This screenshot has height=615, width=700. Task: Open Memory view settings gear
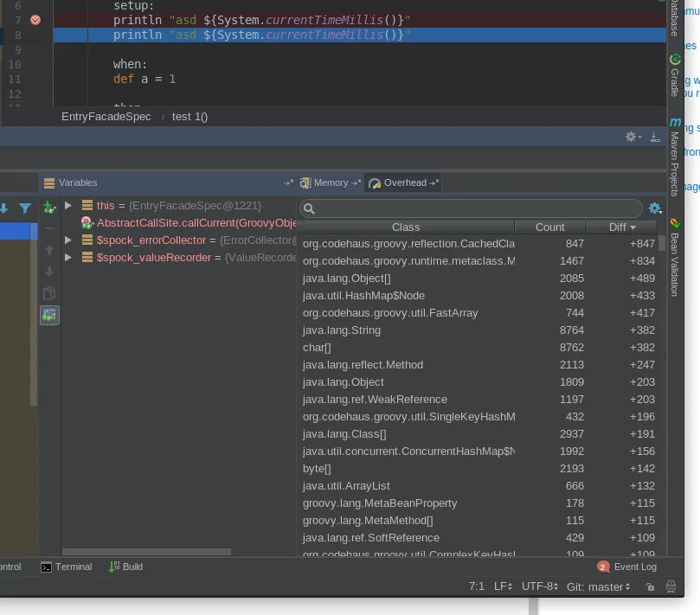click(655, 208)
